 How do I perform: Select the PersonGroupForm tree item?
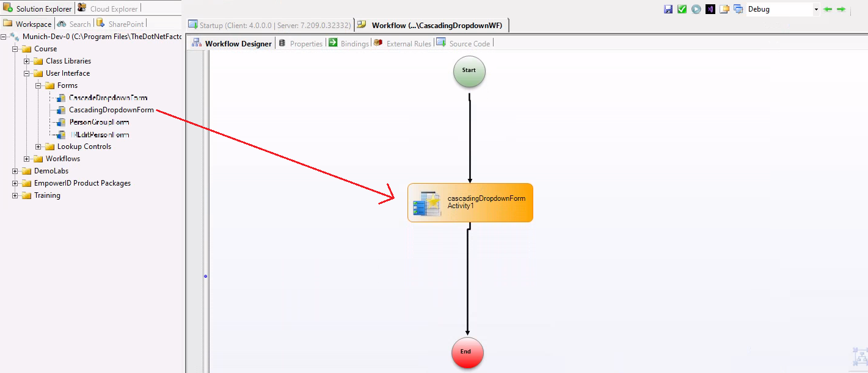[x=99, y=122]
